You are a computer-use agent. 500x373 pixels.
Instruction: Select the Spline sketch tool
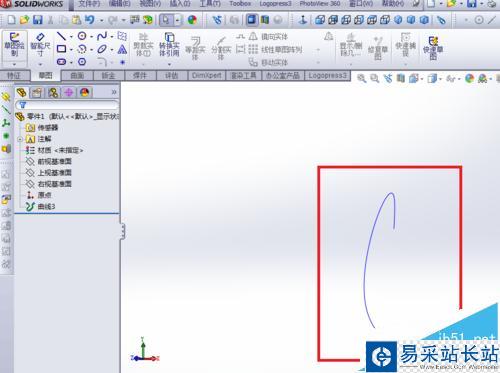point(102,36)
